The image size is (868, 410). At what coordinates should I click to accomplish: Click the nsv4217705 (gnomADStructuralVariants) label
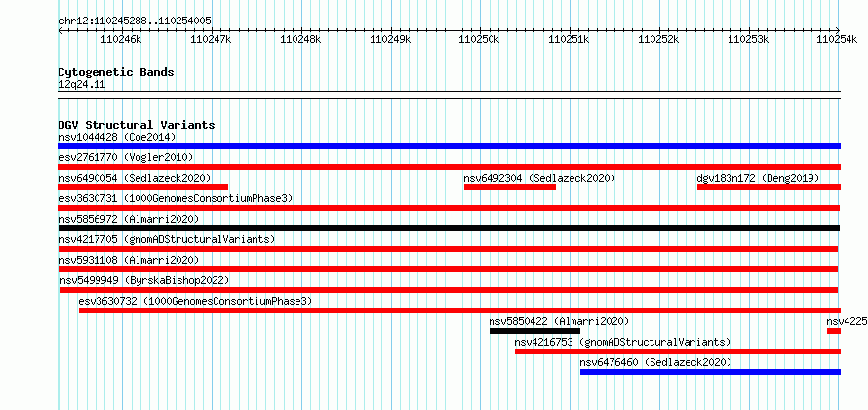(167, 239)
